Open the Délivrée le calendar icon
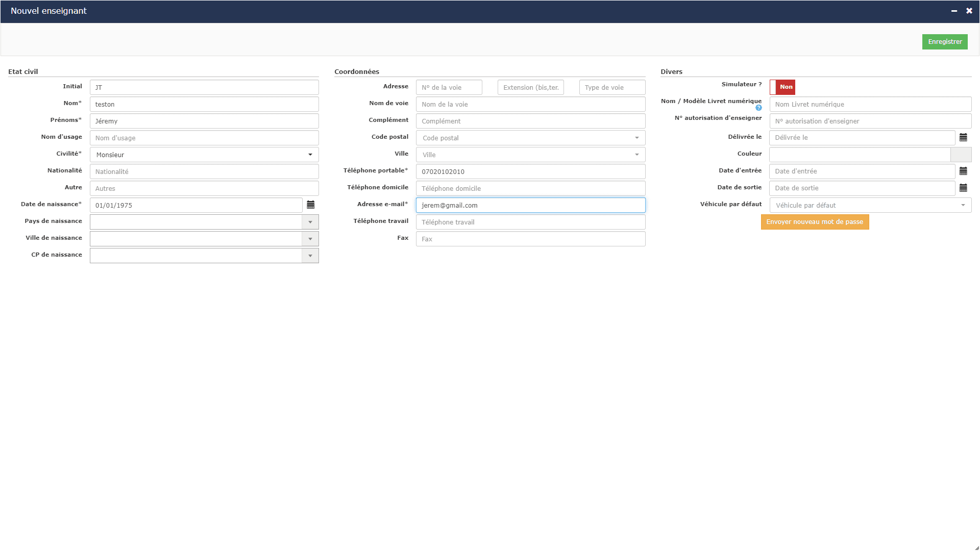The image size is (980, 551). pyautogui.click(x=963, y=138)
